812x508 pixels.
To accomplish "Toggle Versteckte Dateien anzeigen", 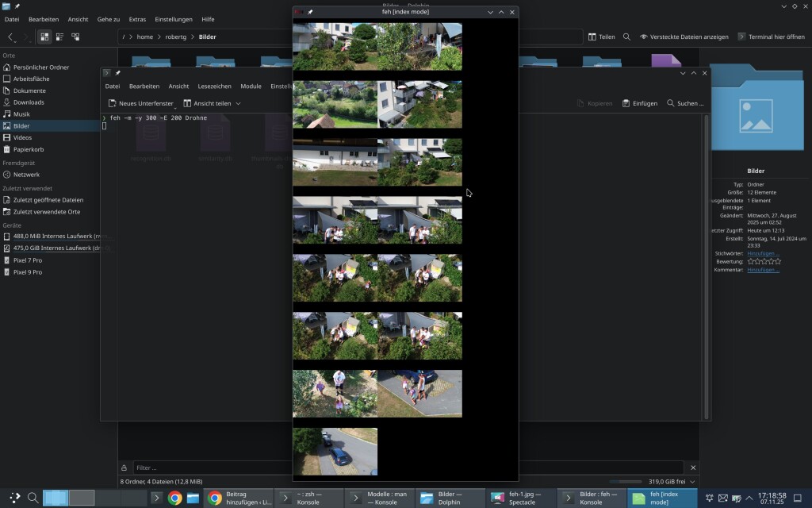I will pyautogui.click(x=684, y=37).
